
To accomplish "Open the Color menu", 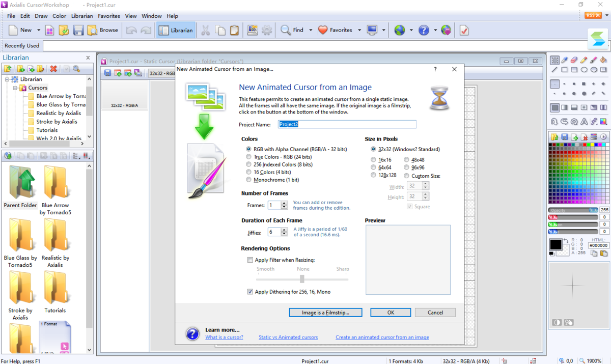I will click(59, 16).
